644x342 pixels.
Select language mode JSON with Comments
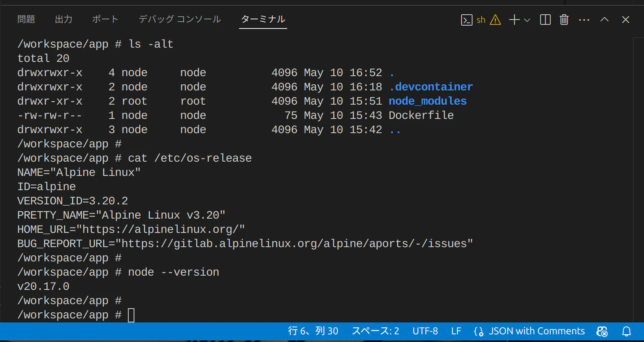(x=536, y=331)
